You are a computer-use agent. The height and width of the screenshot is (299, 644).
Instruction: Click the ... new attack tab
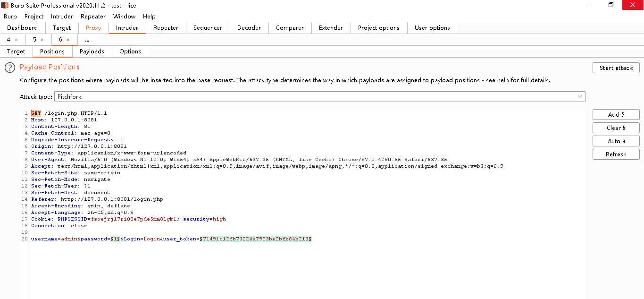pos(87,40)
